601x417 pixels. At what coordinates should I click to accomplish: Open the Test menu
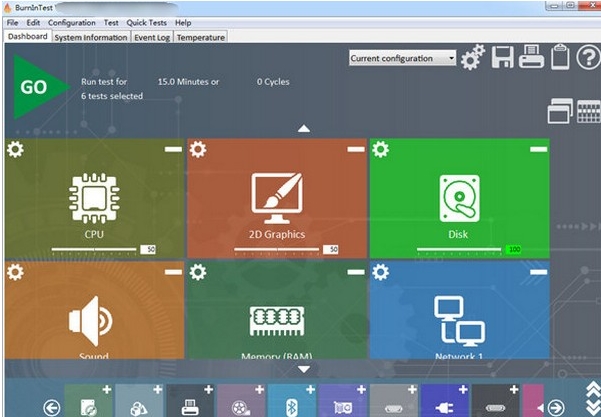tap(111, 23)
